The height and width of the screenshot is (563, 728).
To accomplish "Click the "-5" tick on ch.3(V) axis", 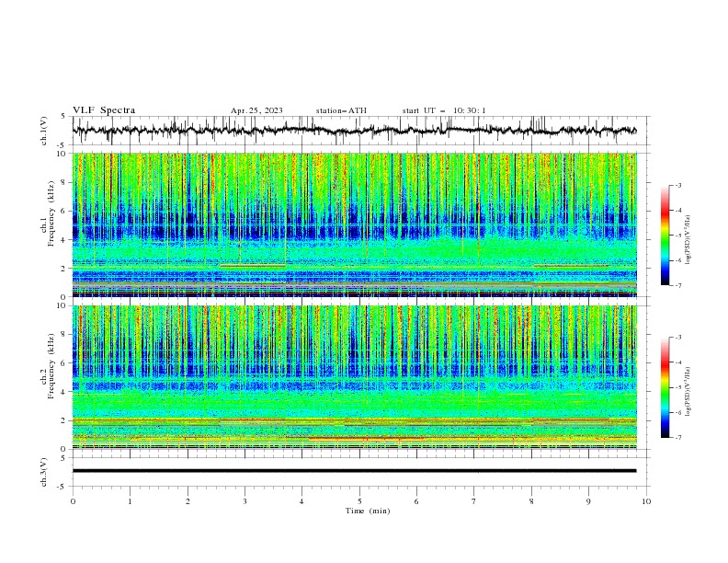I will point(63,487).
